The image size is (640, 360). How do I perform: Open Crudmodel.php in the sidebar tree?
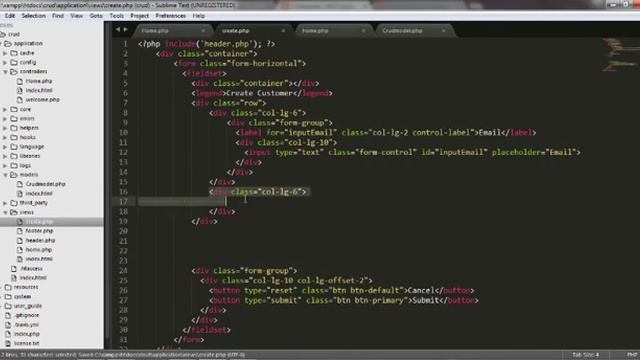[45, 184]
